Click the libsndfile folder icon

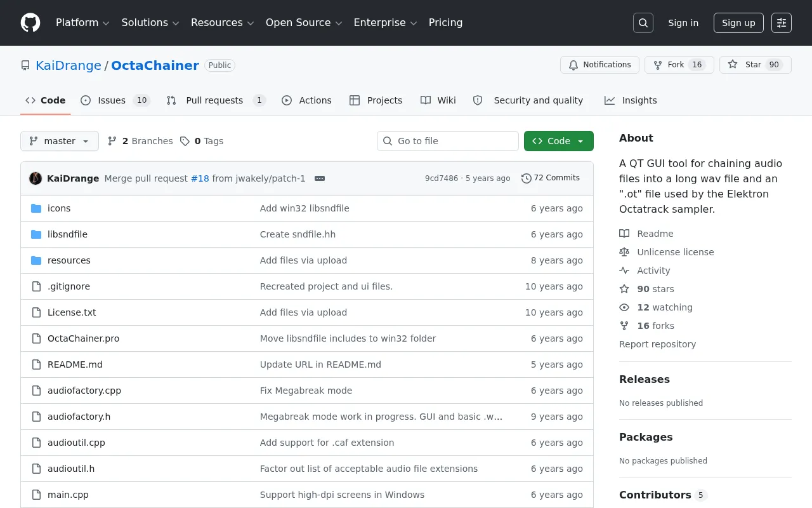pyautogui.click(x=36, y=234)
